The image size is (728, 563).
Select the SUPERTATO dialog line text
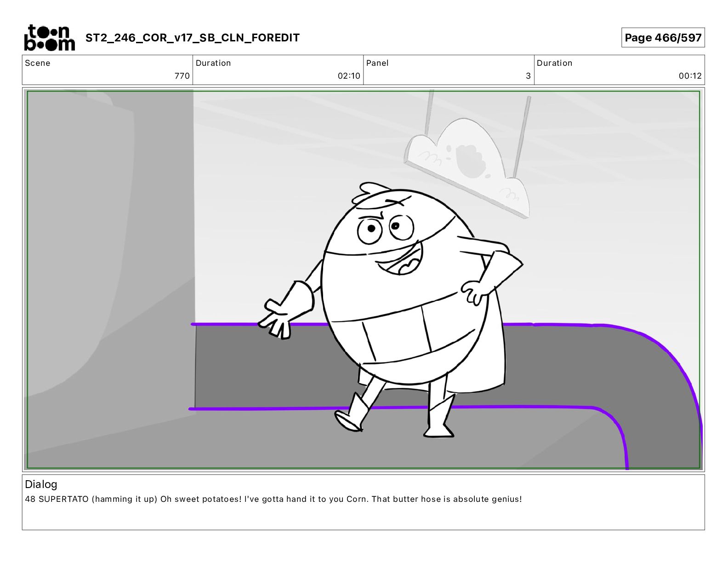coord(273,499)
